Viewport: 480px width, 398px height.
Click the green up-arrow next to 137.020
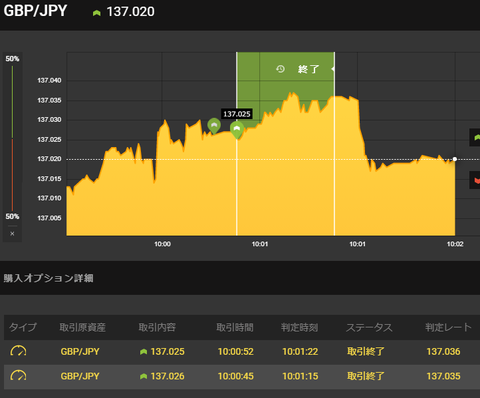[x=97, y=13]
